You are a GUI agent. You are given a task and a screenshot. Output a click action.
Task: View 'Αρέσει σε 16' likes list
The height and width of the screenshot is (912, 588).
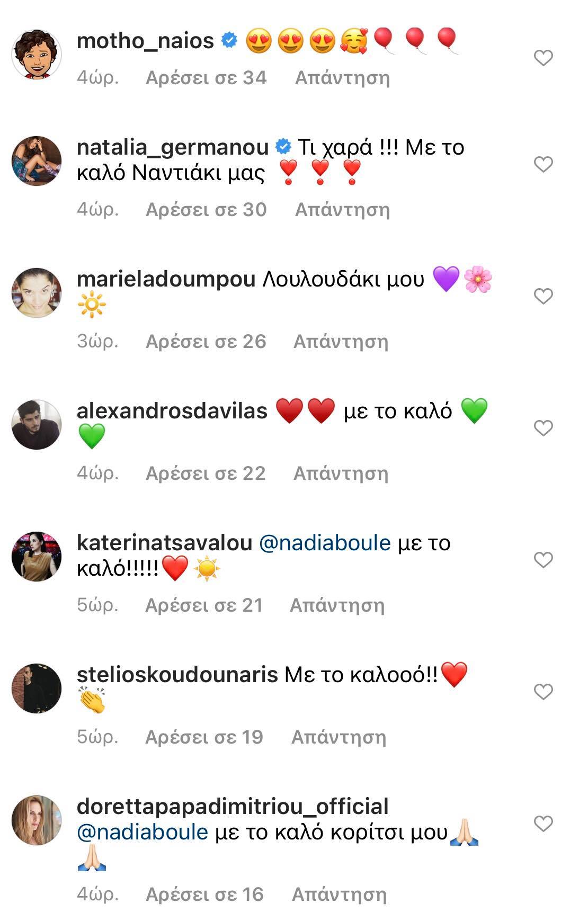(204, 895)
